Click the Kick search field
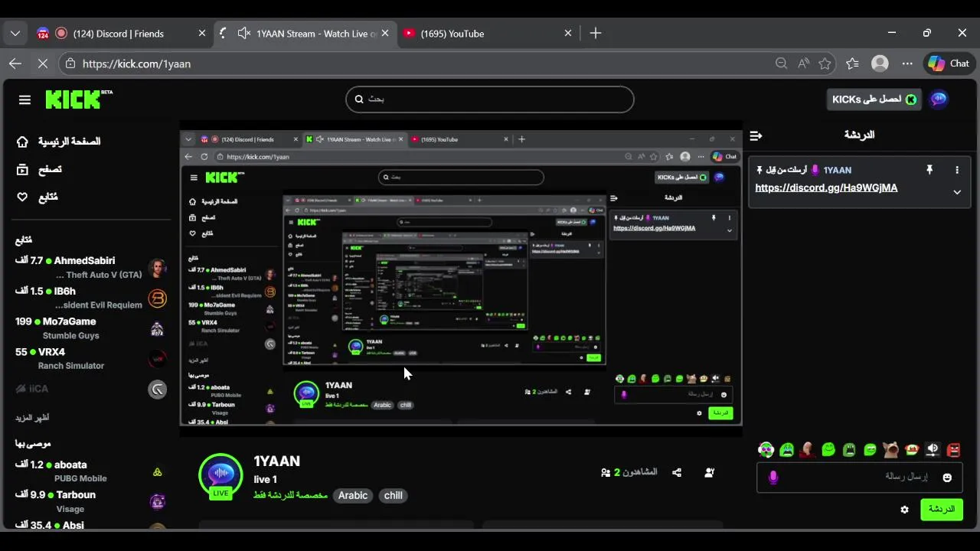Viewport: 980px width, 551px height. (x=490, y=99)
